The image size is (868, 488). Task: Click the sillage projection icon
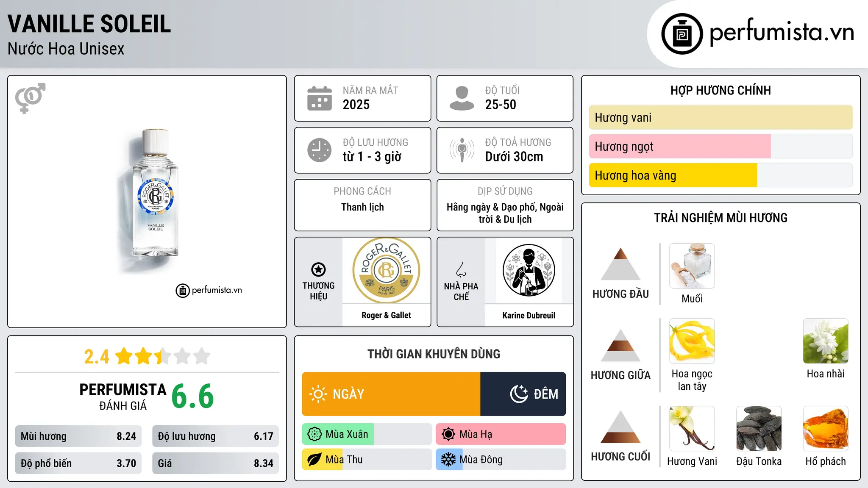(462, 150)
